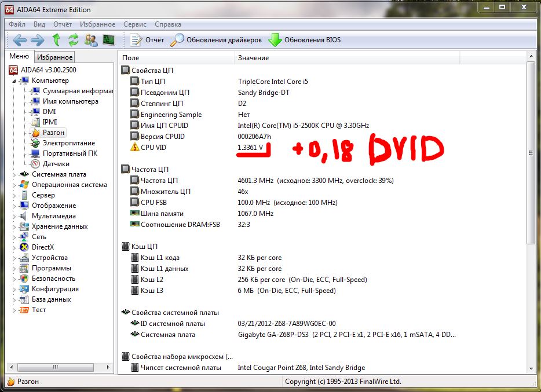The image size is (541, 392).
Task: Click the Конфигурация tree icon
Action: pos(24,289)
